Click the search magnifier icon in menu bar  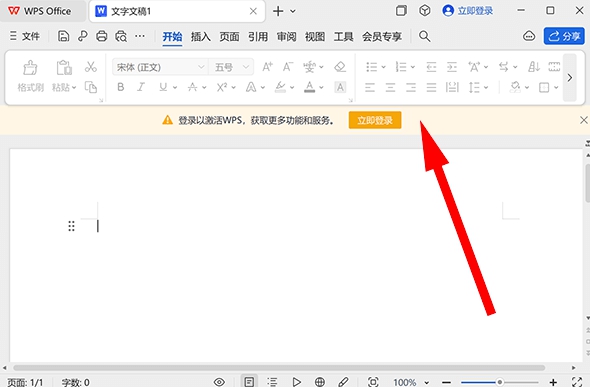tap(424, 36)
